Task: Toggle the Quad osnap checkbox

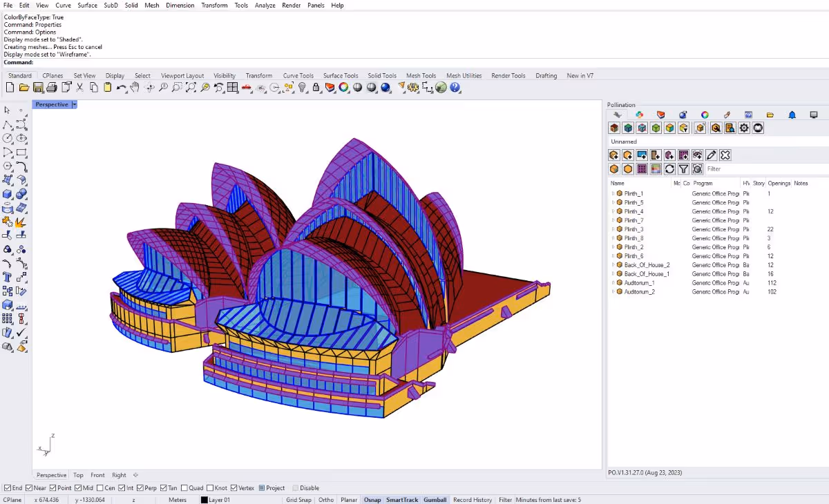Action: coord(184,488)
